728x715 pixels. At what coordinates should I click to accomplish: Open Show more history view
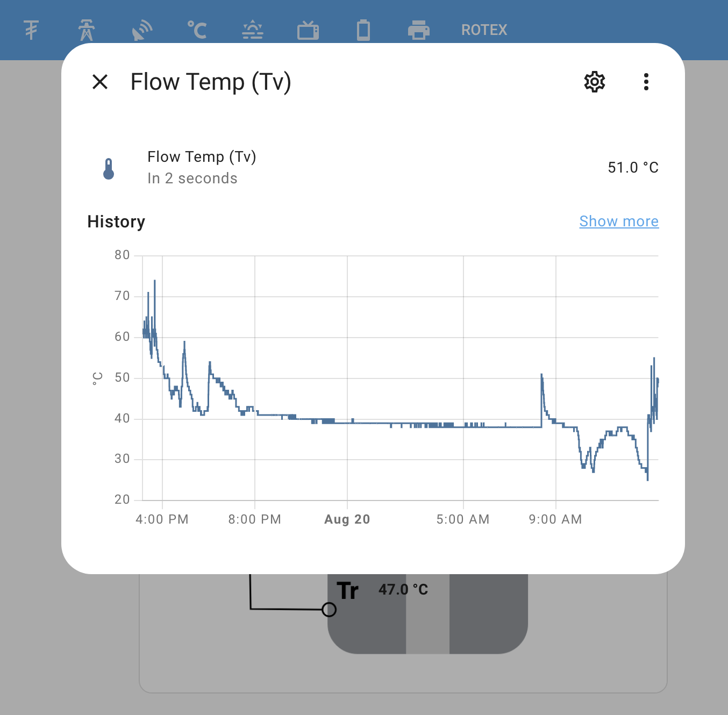tap(619, 221)
